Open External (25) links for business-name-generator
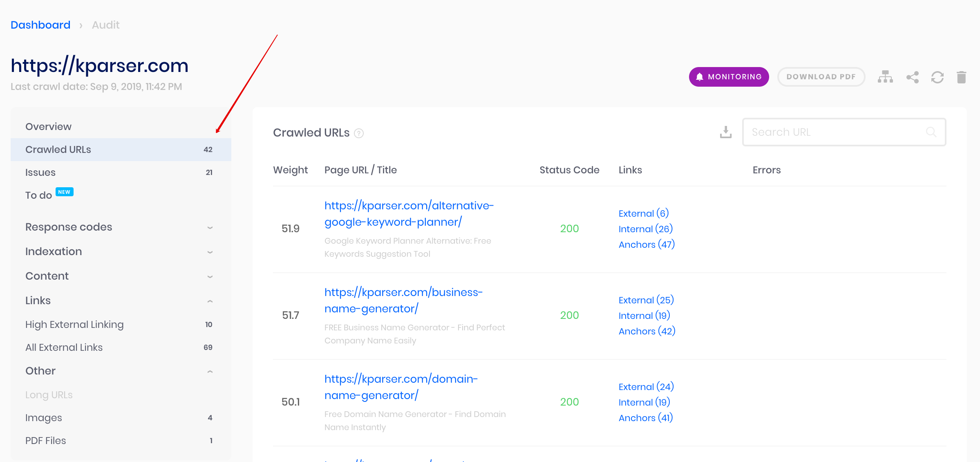Screen dimensions: 980x462 (646, 300)
